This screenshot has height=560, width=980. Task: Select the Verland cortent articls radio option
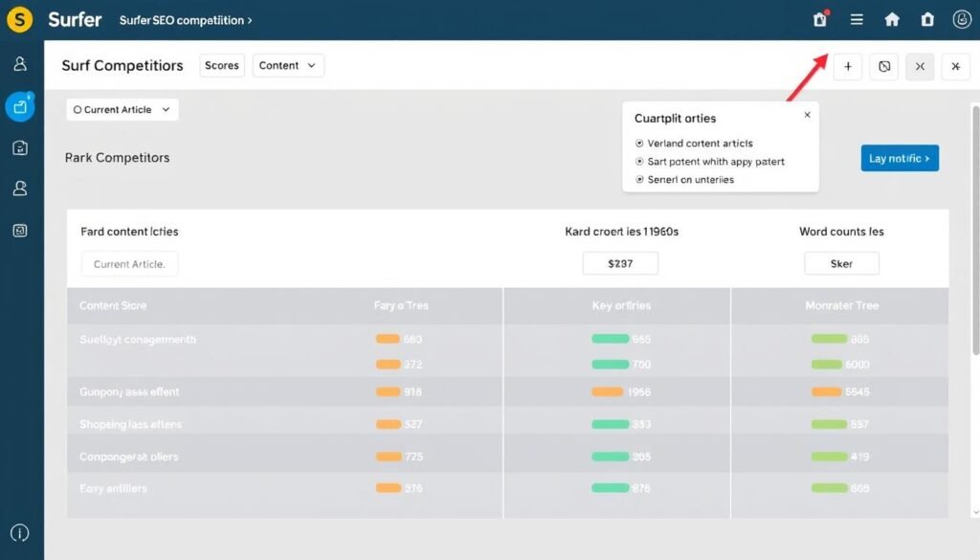(x=639, y=142)
